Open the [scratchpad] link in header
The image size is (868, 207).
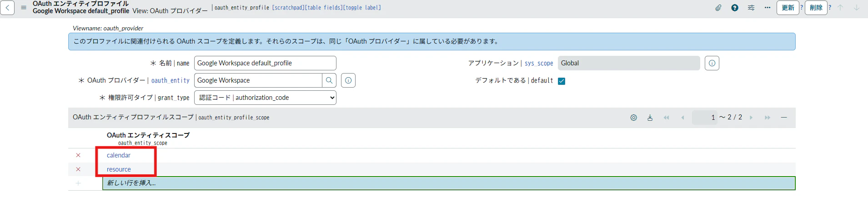click(x=288, y=8)
